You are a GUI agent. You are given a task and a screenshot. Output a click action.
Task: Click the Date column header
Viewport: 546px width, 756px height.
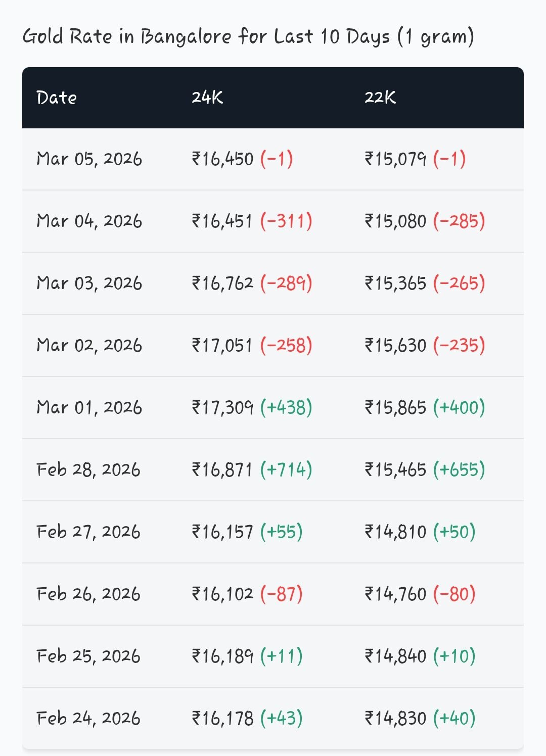(x=57, y=98)
